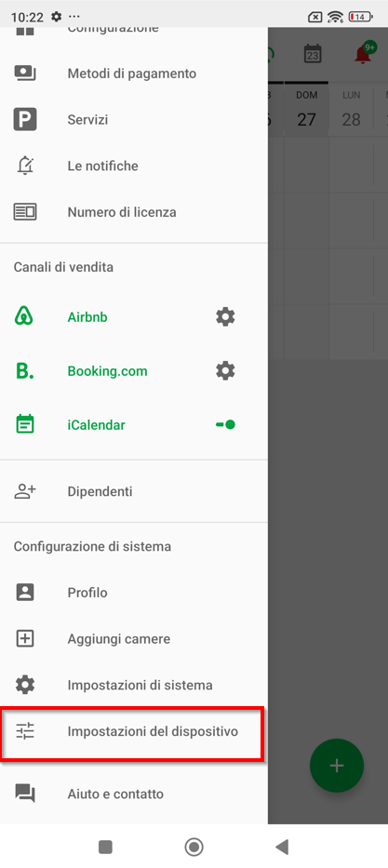Screen dimensions: 388x868
Task: Open Booking.com channel settings gear
Action: coord(225,371)
